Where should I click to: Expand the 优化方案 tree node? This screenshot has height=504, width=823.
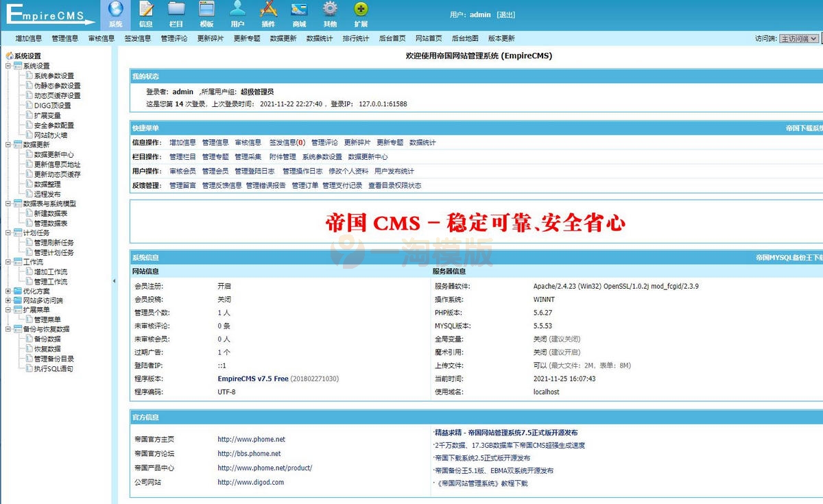[8, 291]
